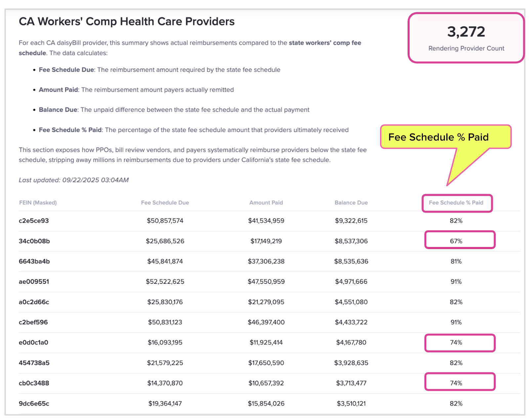Select provider FEIN 34c0b08b
The image size is (529, 420).
(x=34, y=241)
